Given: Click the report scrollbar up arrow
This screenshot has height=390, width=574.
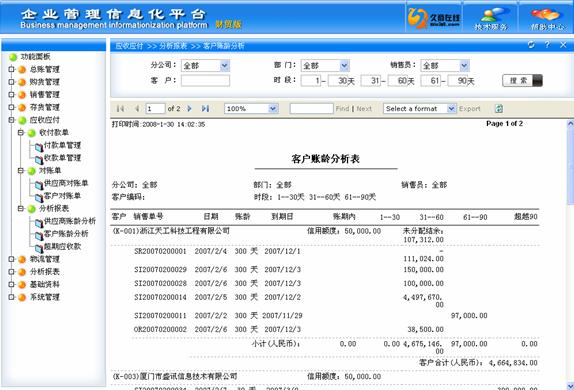Looking at the screenshot, I should pyautogui.click(x=570, y=124).
